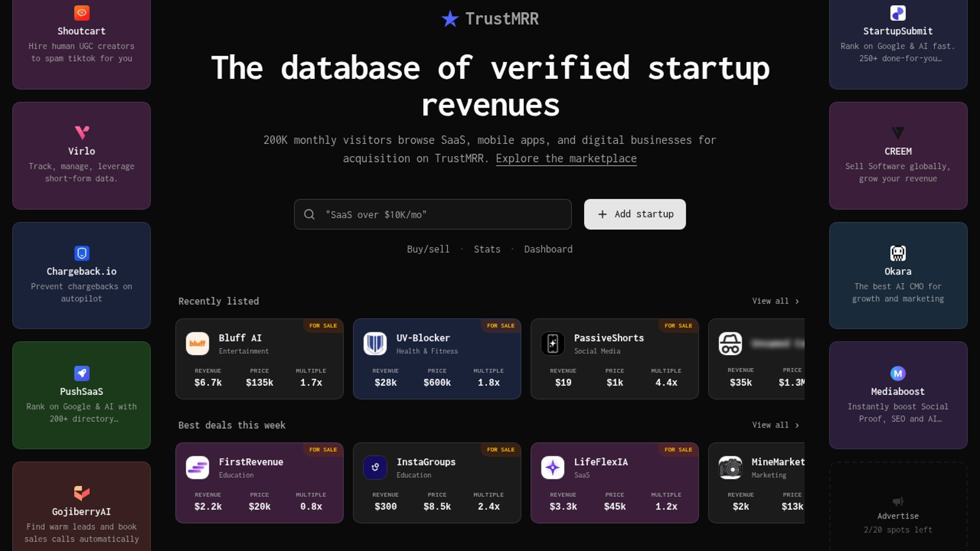Image resolution: width=980 pixels, height=551 pixels.
Task: Follow the Explore the marketplace link
Action: (x=566, y=159)
